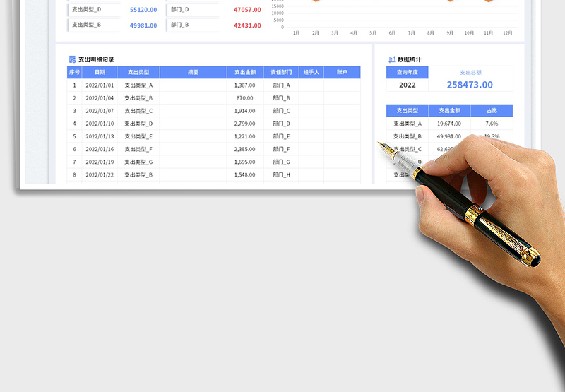Image resolution: width=565 pixels, height=392 pixels.
Task: Click amount 2,799.00 in detail table
Action: [x=245, y=124]
